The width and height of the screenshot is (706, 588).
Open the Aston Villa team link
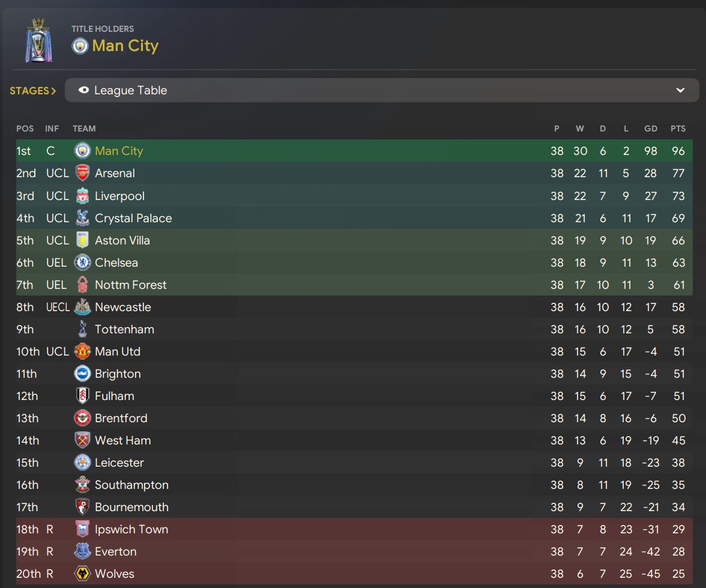pyautogui.click(x=122, y=240)
